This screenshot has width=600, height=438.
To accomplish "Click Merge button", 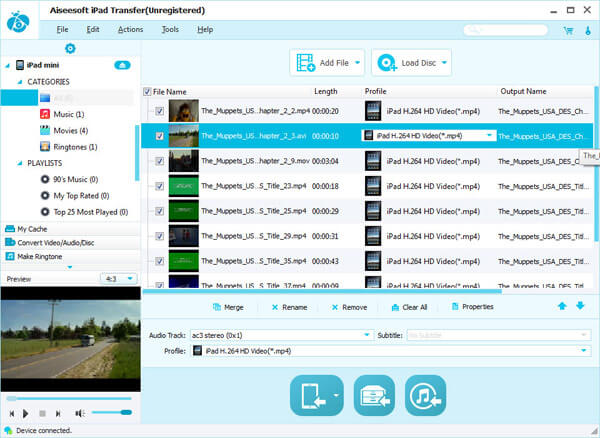I will click(x=228, y=307).
